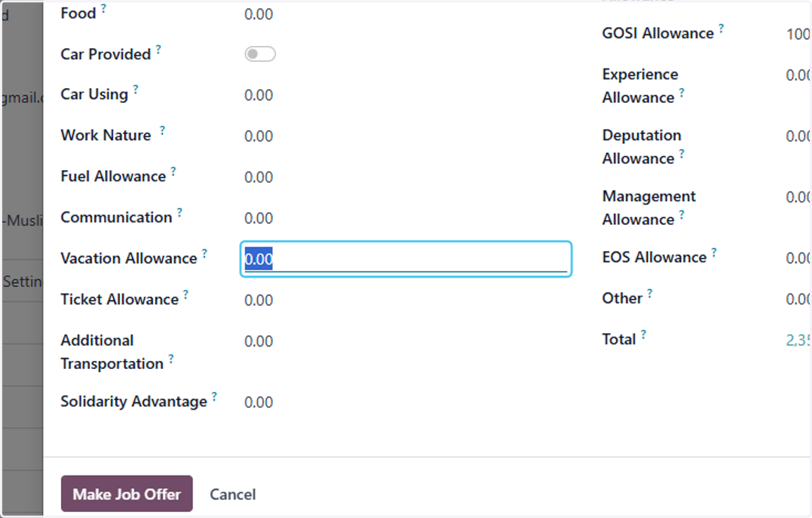
Task: Click the Make Job Offer button
Action: [127, 494]
